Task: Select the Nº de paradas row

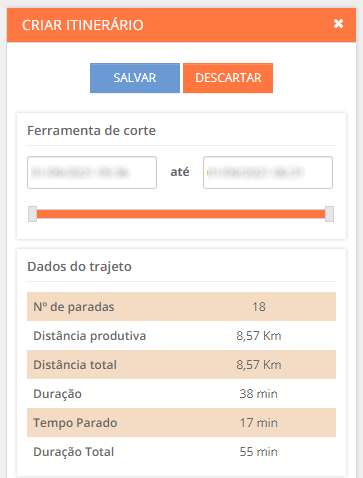Action: (x=181, y=307)
